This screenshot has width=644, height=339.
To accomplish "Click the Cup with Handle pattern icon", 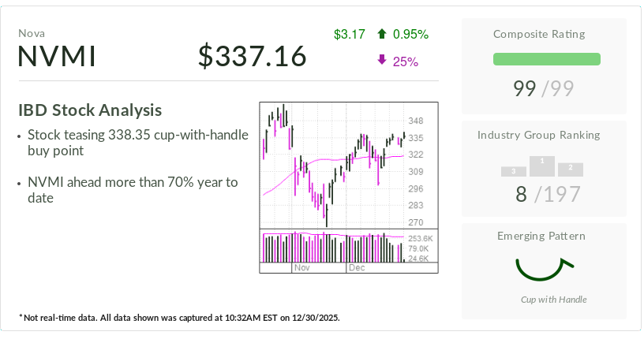I will [x=543, y=268].
